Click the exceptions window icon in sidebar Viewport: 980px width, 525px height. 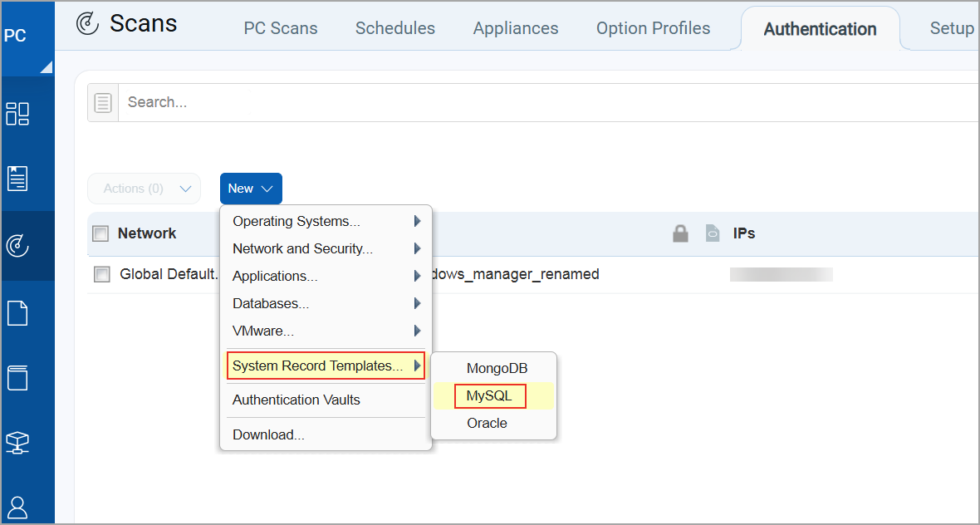[x=17, y=378]
